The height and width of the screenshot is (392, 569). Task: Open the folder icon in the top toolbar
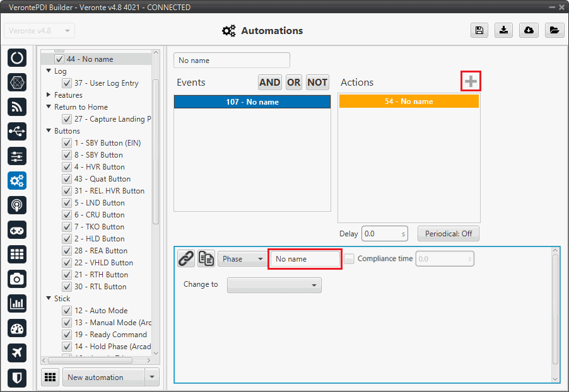point(553,30)
